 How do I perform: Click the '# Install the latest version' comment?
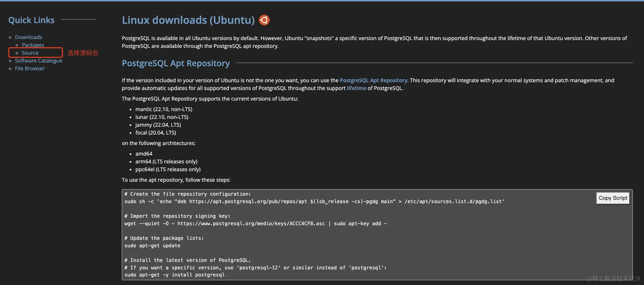tap(187, 260)
